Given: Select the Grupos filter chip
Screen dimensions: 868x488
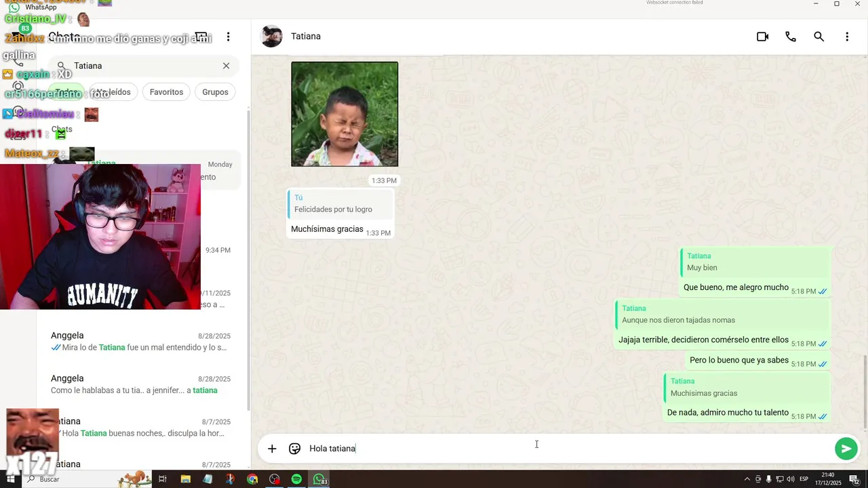Looking at the screenshot, I should [x=215, y=92].
